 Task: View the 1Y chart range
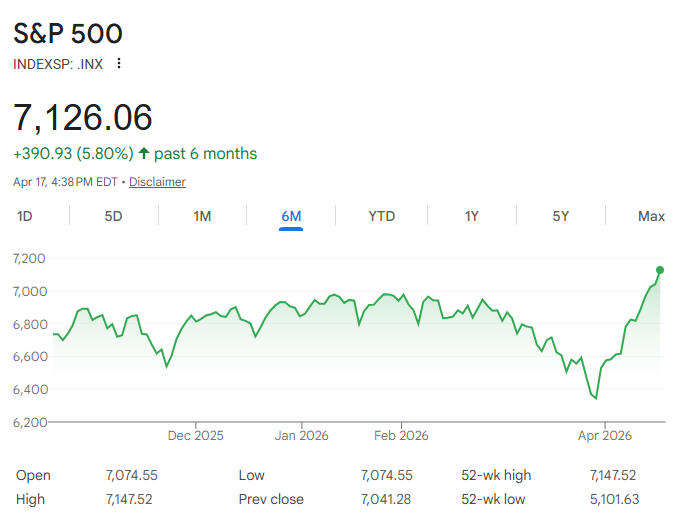[471, 216]
